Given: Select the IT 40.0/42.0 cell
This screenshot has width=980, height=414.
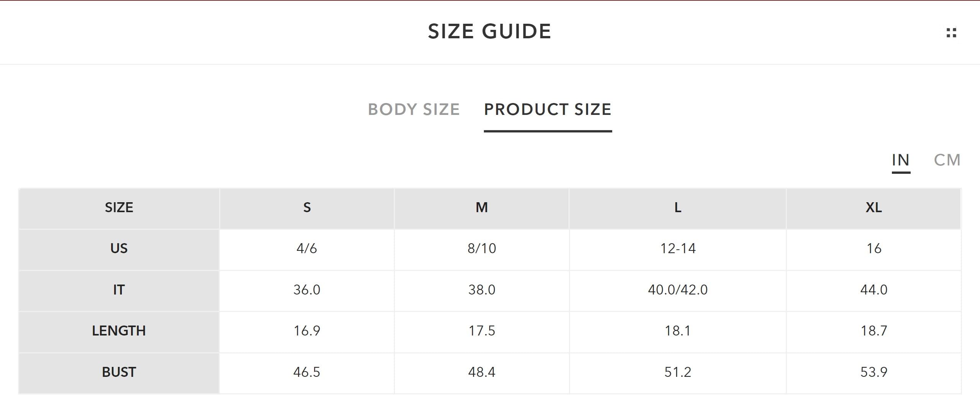Looking at the screenshot, I should pos(678,290).
